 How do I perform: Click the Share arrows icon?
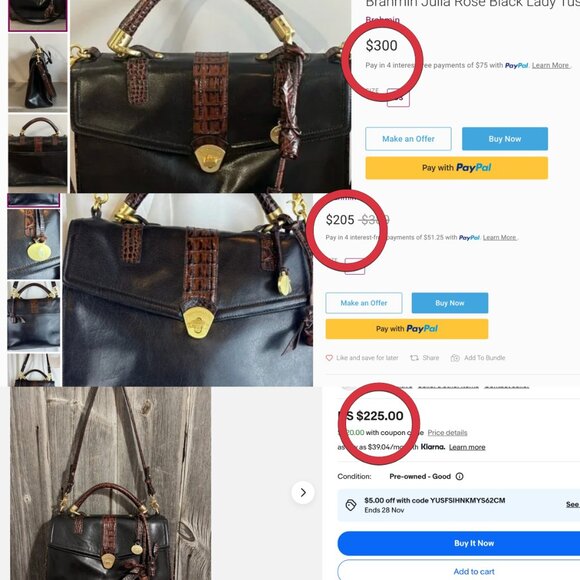pos(414,358)
